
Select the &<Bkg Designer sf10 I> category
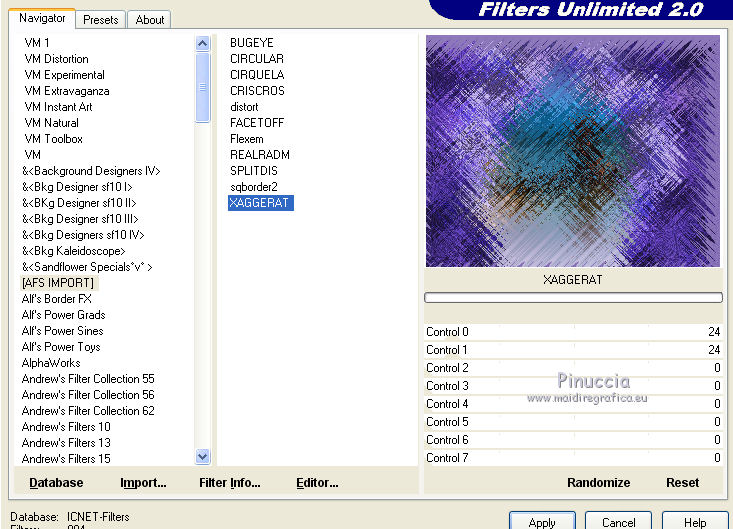77,187
